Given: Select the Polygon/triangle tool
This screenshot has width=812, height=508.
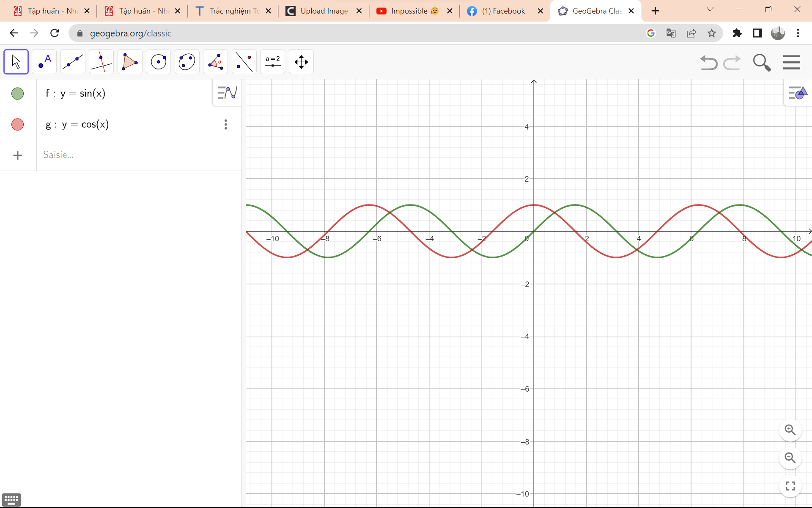Looking at the screenshot, I should pos(129,61).
